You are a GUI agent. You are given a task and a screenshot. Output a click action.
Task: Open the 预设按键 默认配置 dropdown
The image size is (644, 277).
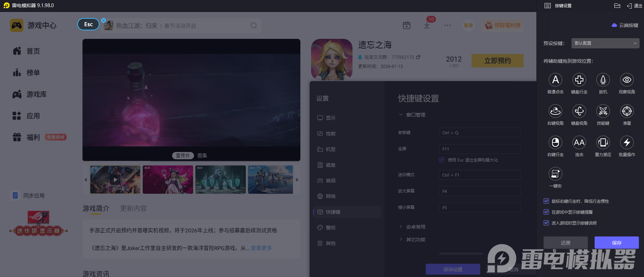pyautogui.click(x=605, y=43)
